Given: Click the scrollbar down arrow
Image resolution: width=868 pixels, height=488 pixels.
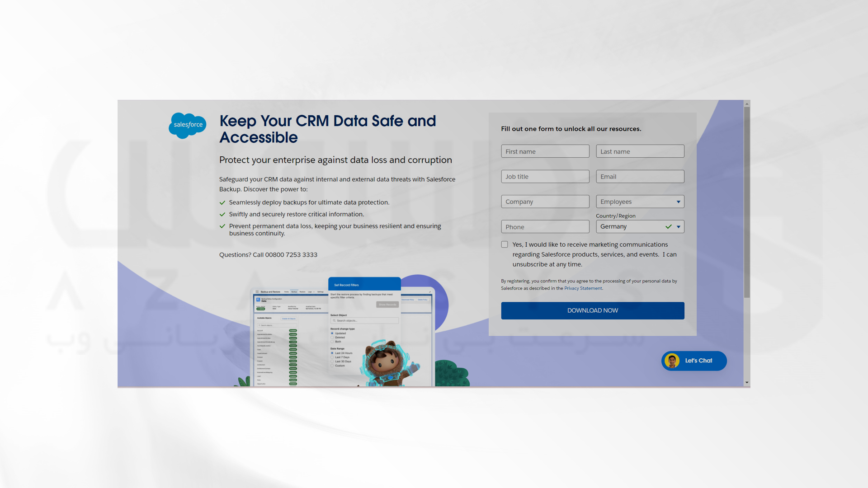Looking at the screenshot, I should coord(747,382).
